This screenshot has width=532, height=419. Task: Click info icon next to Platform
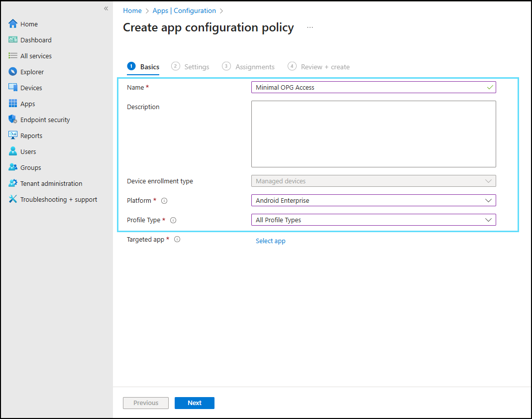(x=164, y=201)
